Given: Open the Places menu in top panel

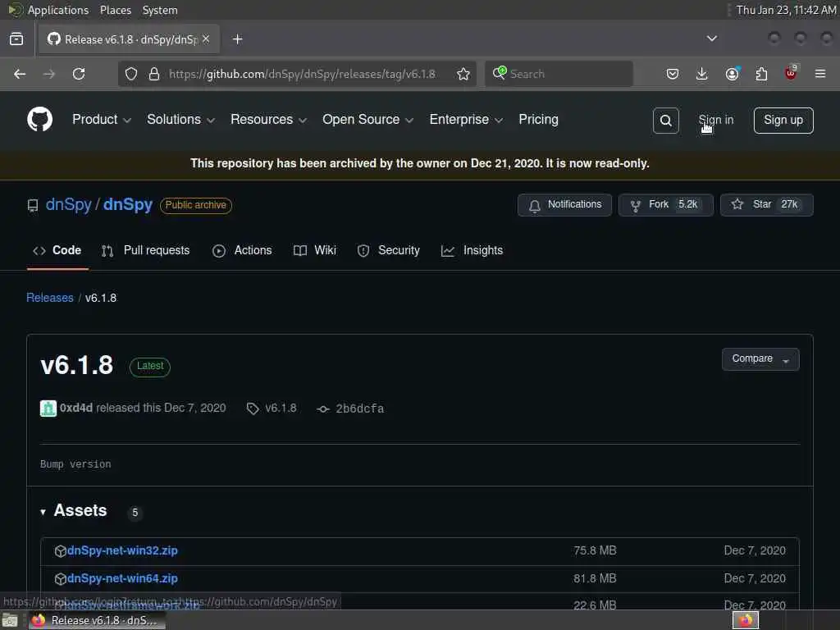Looking at the screenshot, I should pos(116,10).
